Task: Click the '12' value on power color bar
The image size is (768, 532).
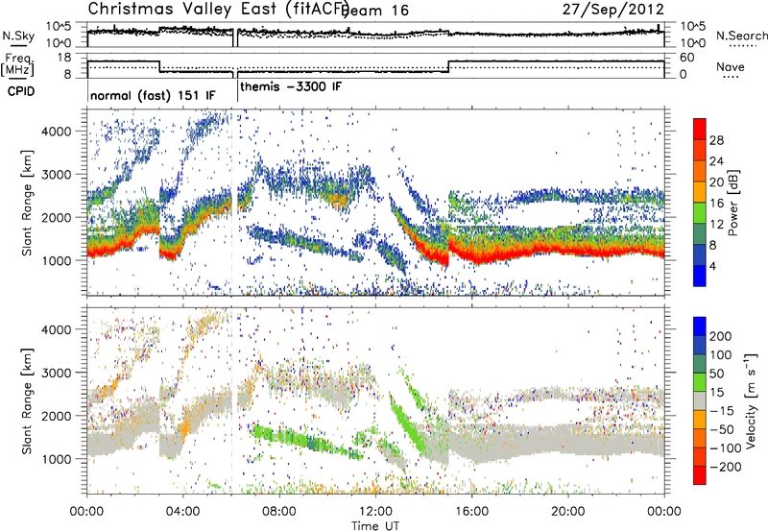Action: [716, 225]
